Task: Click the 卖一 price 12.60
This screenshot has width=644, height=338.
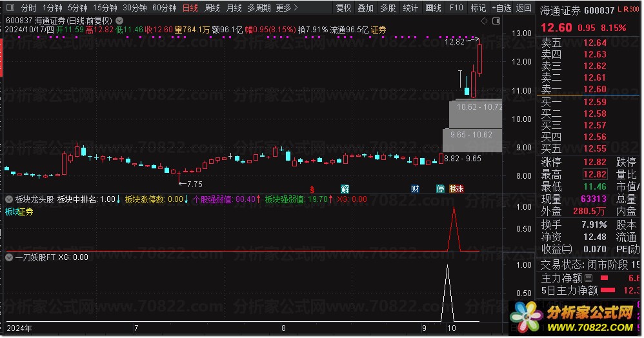Action: click(x=595, y=89)
